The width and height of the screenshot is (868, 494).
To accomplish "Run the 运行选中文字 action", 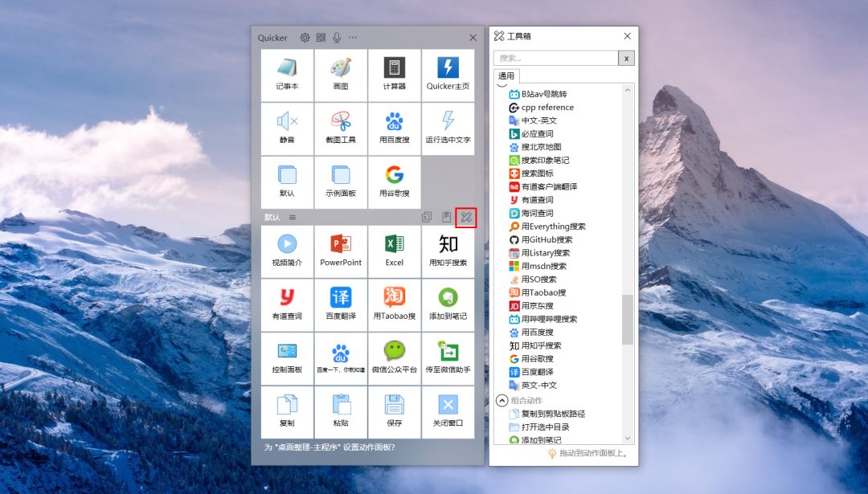I will [448, 129].
